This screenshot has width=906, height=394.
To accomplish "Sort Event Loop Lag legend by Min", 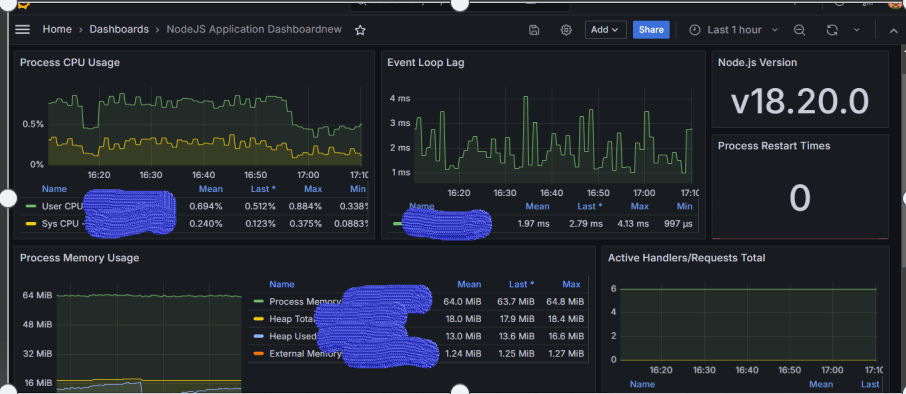I will tap(685, 206).
